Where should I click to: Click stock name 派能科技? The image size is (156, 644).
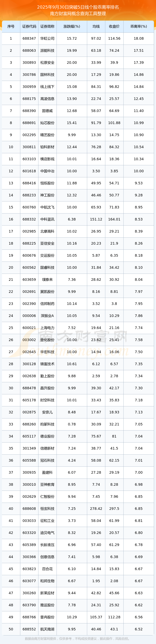click(x=47, y=51)
